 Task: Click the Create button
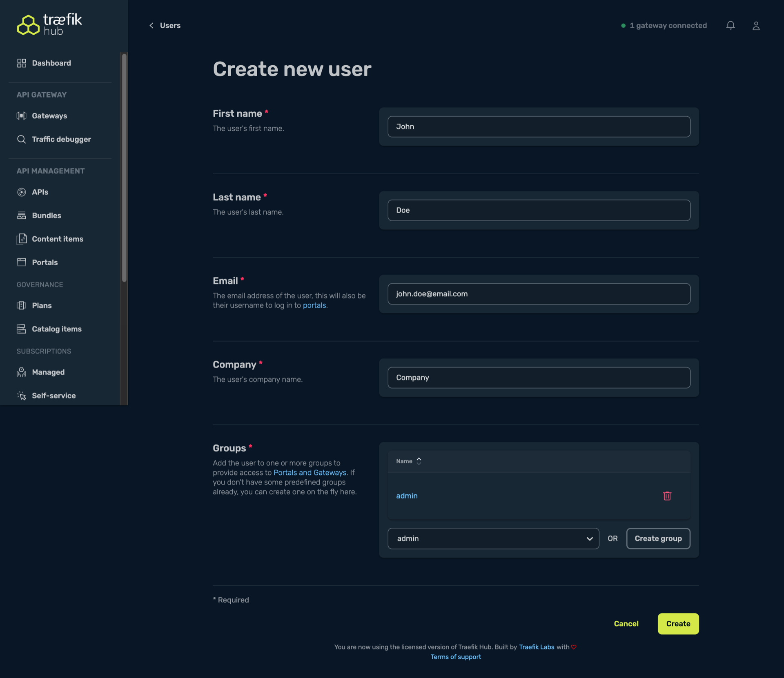[x=678, y=623]
